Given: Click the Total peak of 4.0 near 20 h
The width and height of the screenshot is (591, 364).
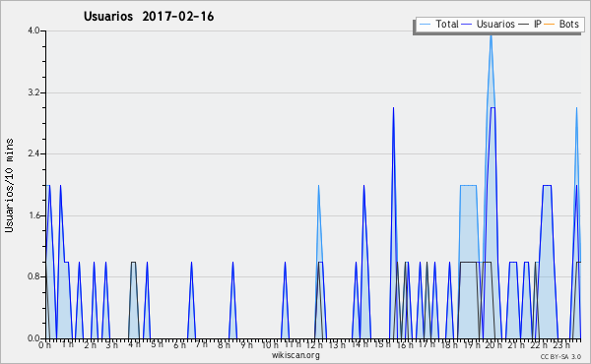Looking at the screenshot, I should 491,35.
